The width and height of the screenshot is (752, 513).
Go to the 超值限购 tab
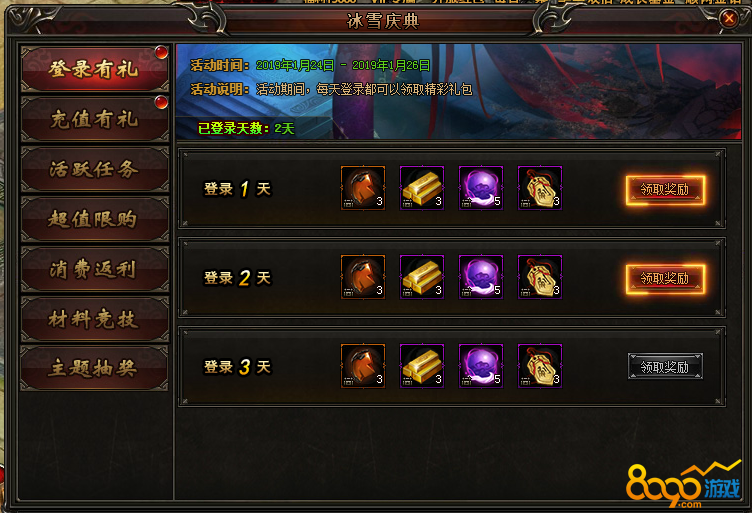point(94,219)
